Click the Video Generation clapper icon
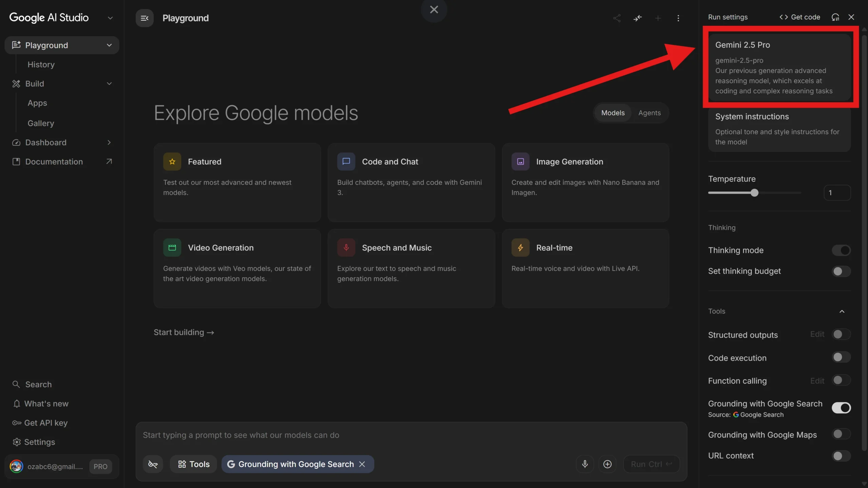868x488 pixels. pos(172,248)
